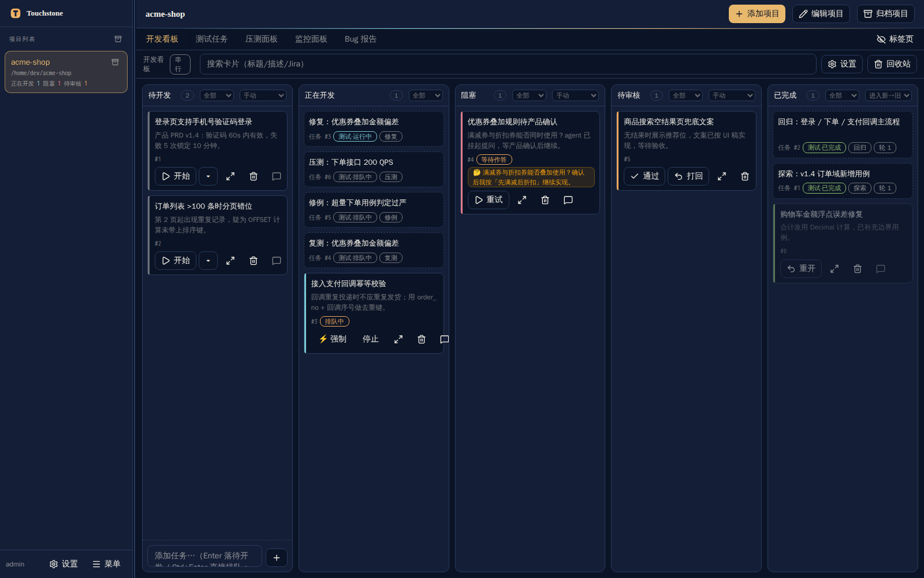
Task: Click 开始 on 登录页支持手机号验证码登录 card
Action: (176, 176)
